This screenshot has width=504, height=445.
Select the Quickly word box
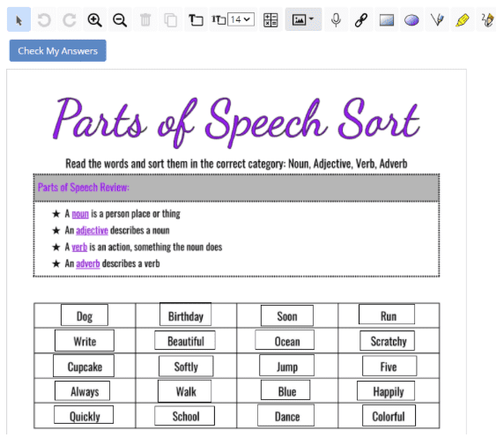84,415
